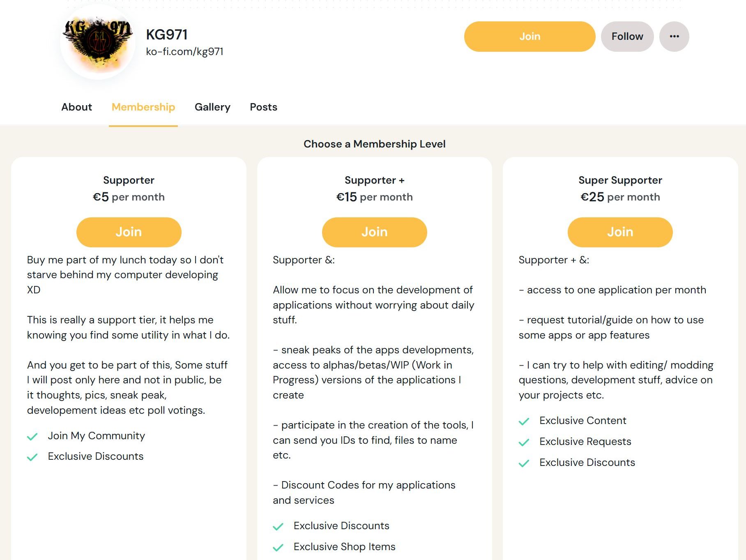Join the €15 Supporter + tier
This screenshot has width=746, height=560.
(x=374, y=232)
